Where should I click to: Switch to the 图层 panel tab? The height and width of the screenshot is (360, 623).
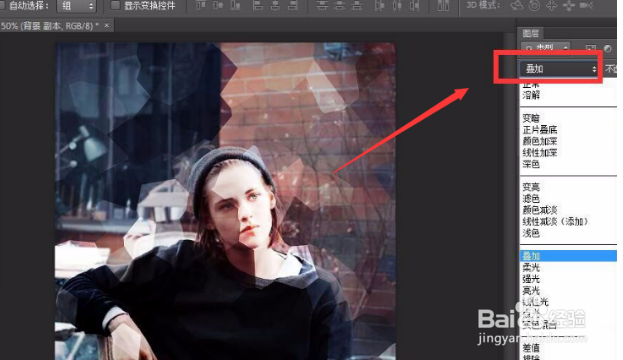click(x=530, y=33)
